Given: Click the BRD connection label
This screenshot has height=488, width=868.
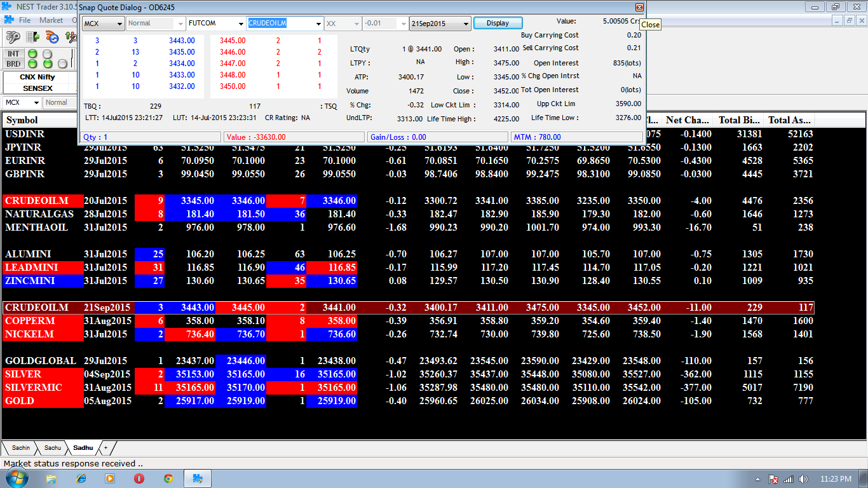Looking at the screenshot, I should pos(13,64).
